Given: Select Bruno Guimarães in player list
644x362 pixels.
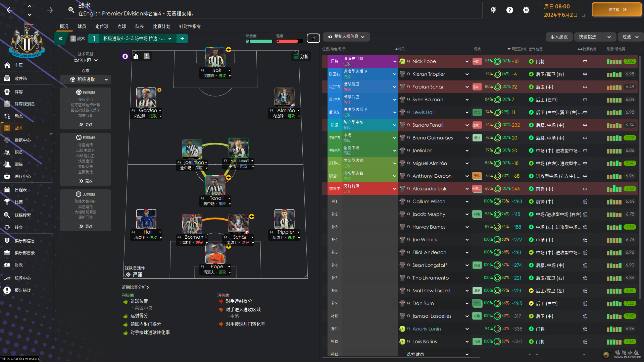Looking at the screenshot, I should click(x=433, y=138).
